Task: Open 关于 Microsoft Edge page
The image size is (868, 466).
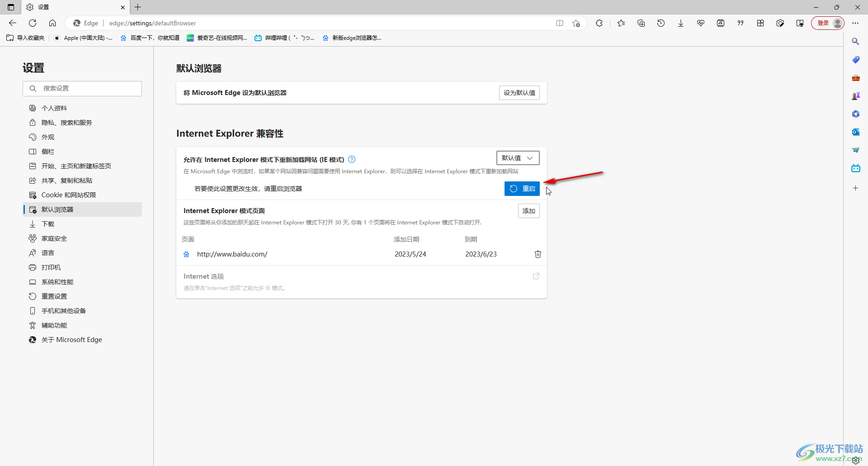Action: (x=82, y=340)
